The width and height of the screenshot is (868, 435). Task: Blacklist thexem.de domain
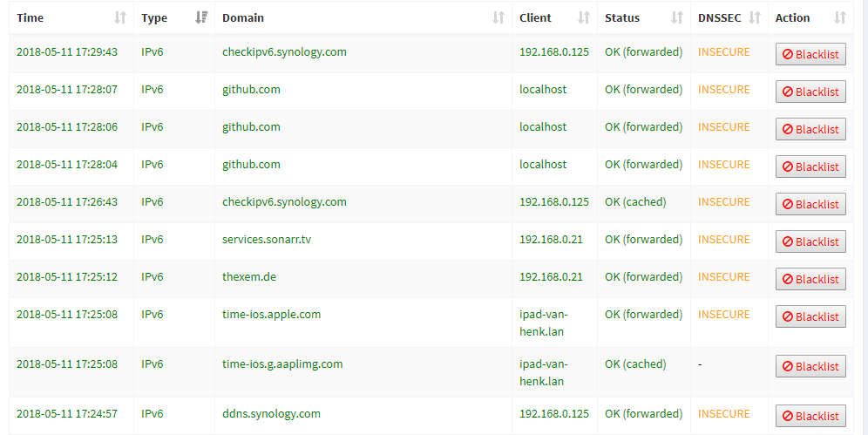(810, 279)
